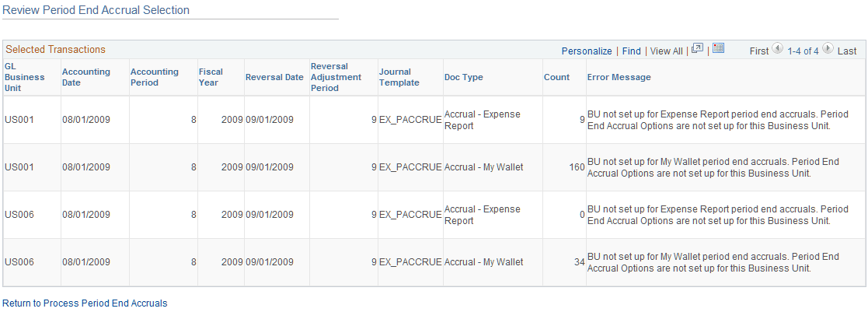Screen dimensions: 868x312
Task: Click the First navigation text
Action: [x=759, y=51]
